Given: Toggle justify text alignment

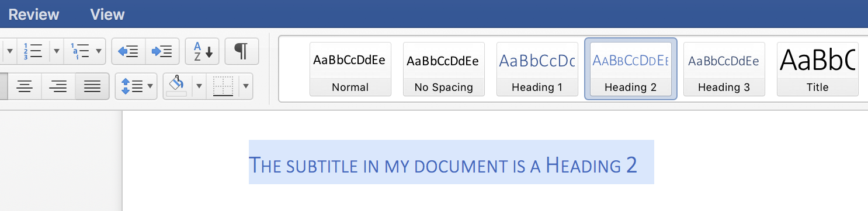Looking at the screenshot, I should click(x=92, y=87).
